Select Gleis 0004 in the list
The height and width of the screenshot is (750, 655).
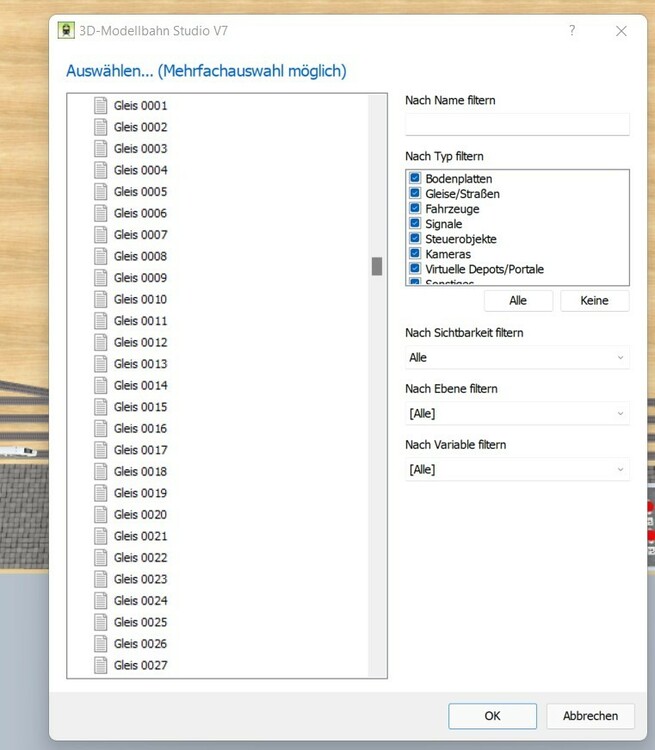(141, 170)
